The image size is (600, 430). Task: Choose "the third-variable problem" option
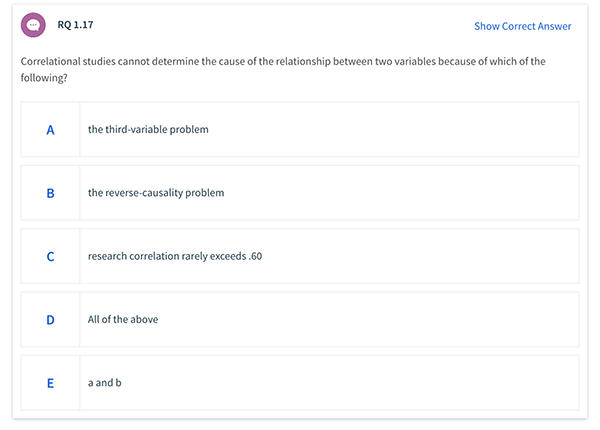pyautogui.click(x=148, y=130)
